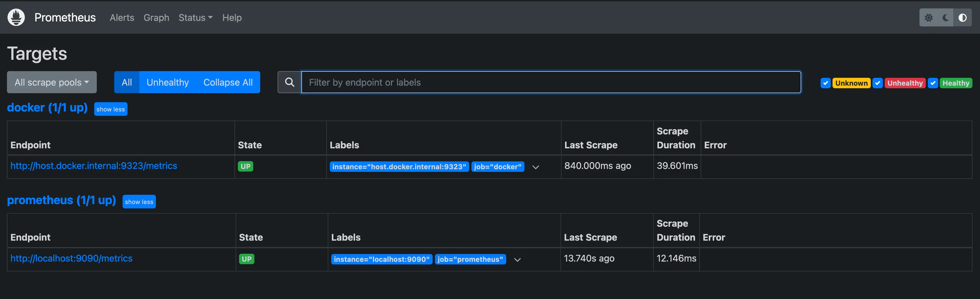Uncheck the Unknown state filter
Viewport: 980px width, 299px height.
(x=826, y=83)
